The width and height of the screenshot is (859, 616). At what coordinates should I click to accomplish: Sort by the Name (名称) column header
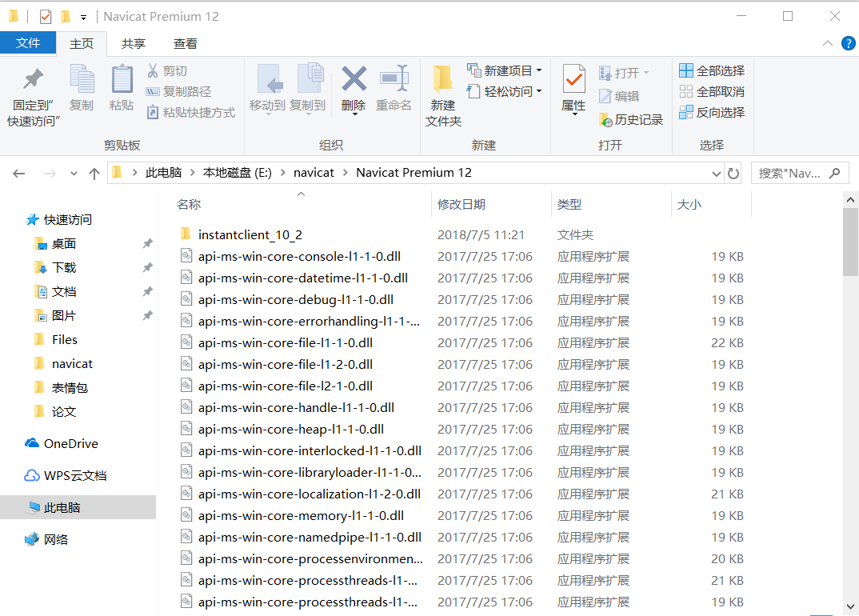point(189,205)
